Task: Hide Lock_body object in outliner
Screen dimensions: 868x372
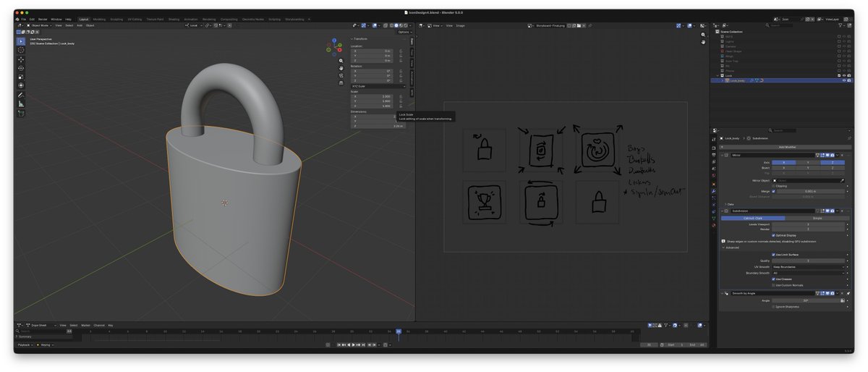Action: click(x=844, y=80)
